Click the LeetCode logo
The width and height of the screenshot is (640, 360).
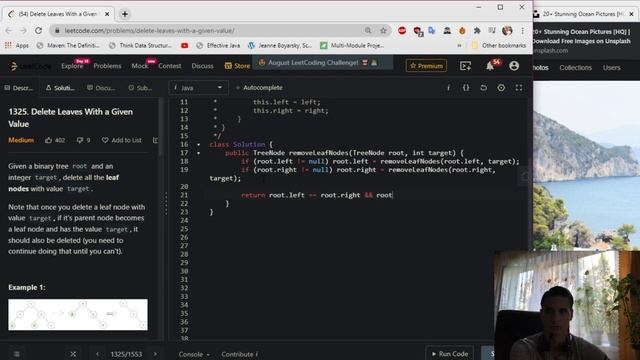pos(30,66)
